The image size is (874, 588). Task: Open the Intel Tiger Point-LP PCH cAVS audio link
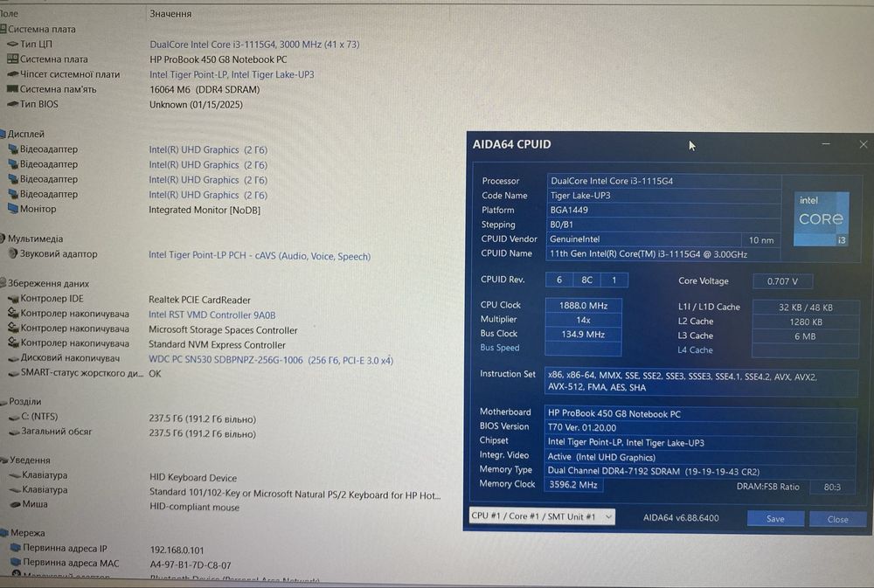(260, 255)
